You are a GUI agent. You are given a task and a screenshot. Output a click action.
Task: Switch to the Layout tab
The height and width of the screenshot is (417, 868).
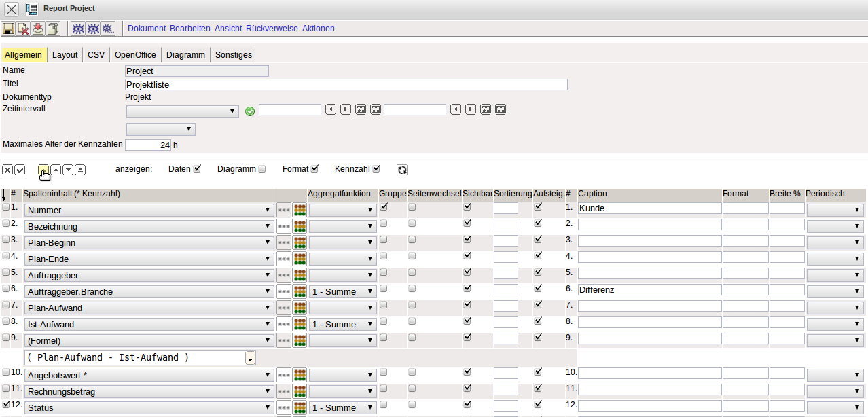[x=65, y=55]
